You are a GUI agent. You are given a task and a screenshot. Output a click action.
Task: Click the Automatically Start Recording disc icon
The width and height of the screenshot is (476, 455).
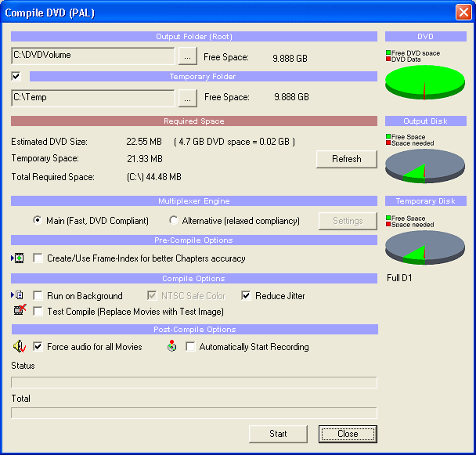coord(171,346)
